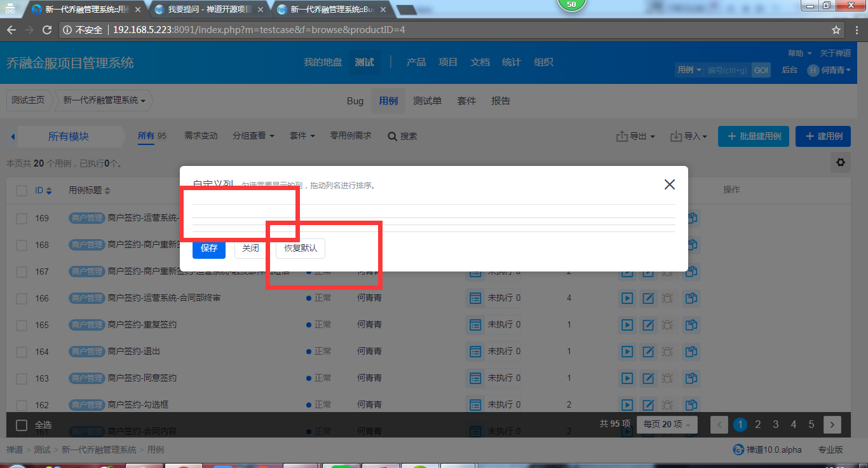Open the 用例 search-type dropdown beside 编号 box
The height and width of the screenshot is (468, 868).
pyautogui.click(x=689, y=70)
